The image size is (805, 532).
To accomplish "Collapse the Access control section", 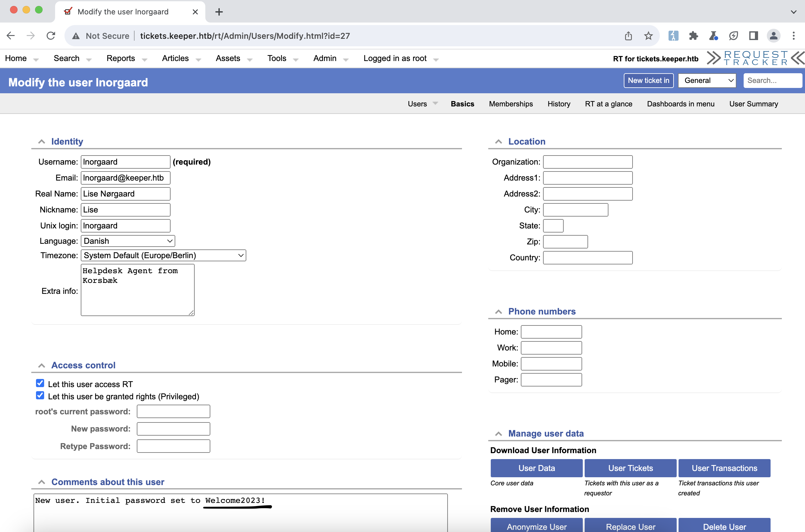I will pos(41,366).
